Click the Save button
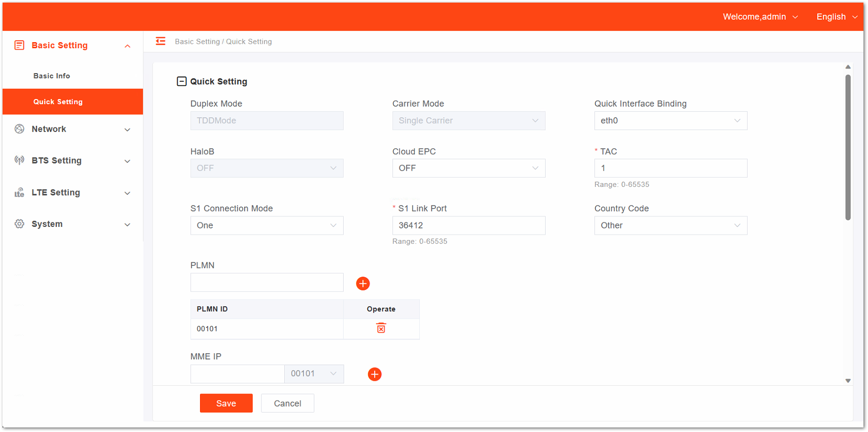The image size is (868, 432). point(226,403)
